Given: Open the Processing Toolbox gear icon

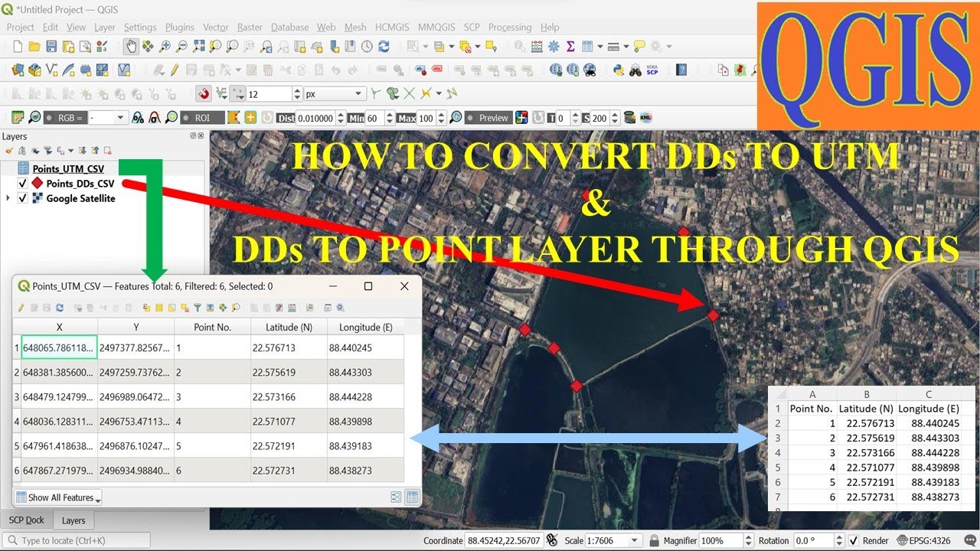Looking at the screenshot, I should point(554,47).
